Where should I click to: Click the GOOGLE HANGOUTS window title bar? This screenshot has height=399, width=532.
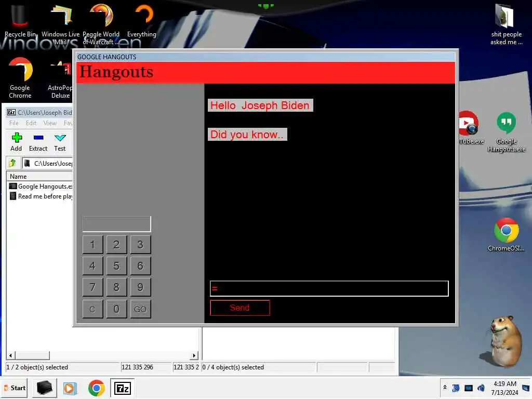click(265, 57)
